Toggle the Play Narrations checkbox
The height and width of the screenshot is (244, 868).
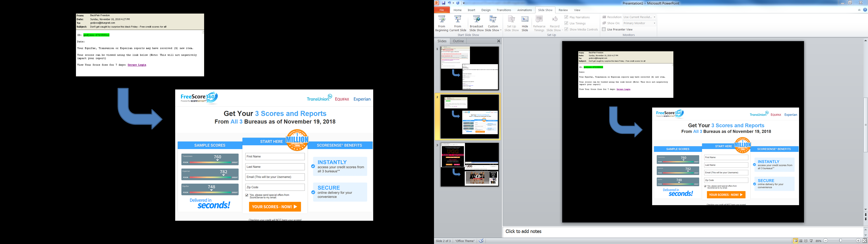point(566,17)
